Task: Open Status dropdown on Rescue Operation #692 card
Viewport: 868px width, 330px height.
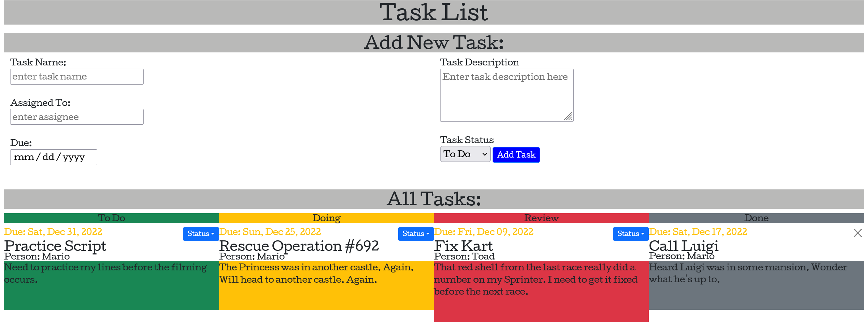Action: [x=416, y=234]
